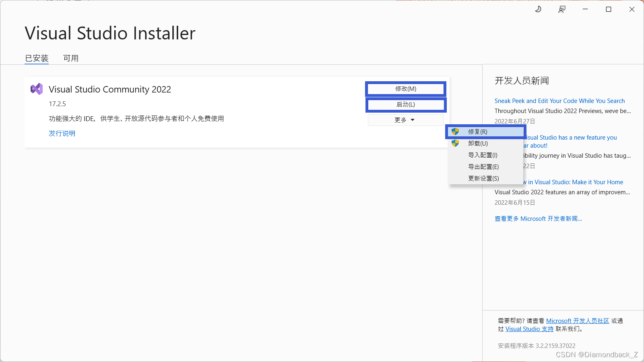Click the Visual Studio Community 2022 title
This screenshot has width=644, height=362.
pyautogui.click(x=110, y=89)
